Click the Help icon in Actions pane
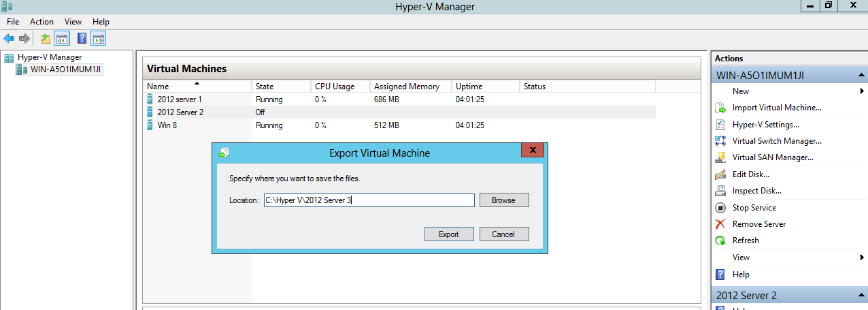Viewport: 868px width, 310px height. (720, 275)
